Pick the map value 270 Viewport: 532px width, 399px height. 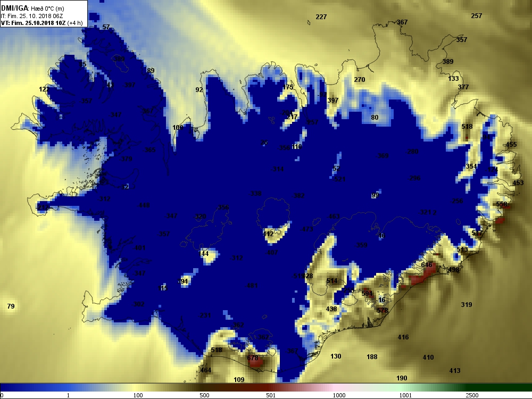pos(360,79)
